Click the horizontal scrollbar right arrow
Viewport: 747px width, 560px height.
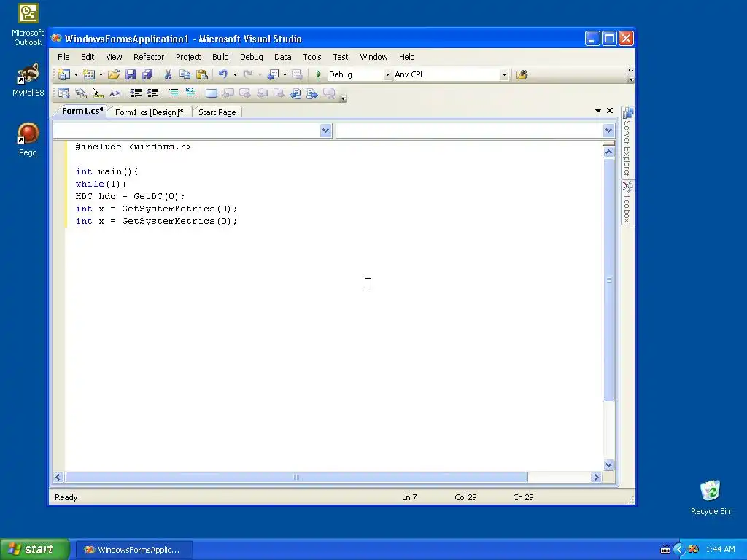pos(596,477)
